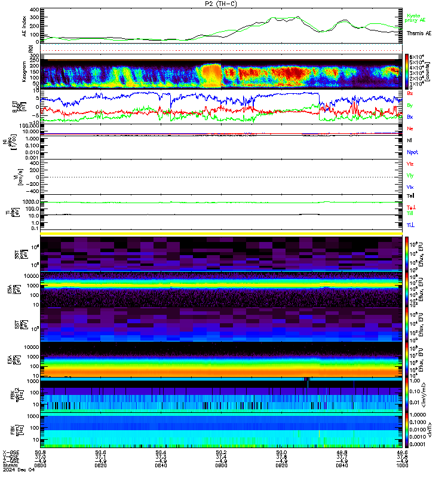
Task: Click the X-GSE value 50.2
Action: [221, 453]
